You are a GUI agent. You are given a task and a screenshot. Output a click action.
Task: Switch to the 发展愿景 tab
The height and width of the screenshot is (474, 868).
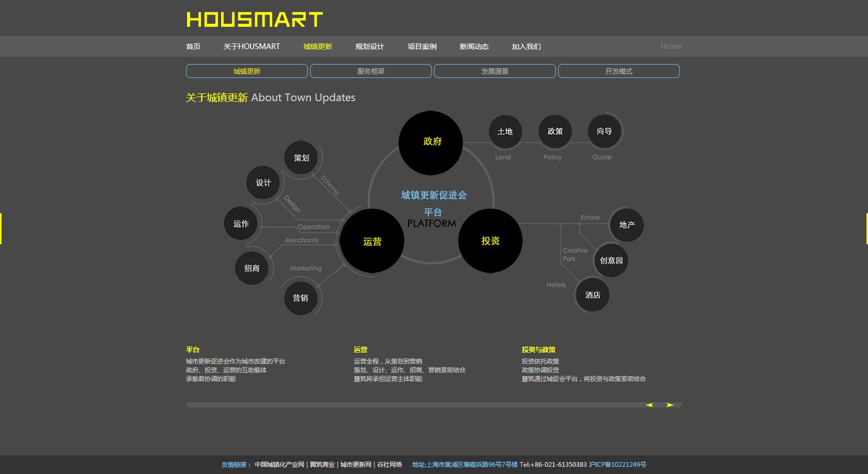(x=494, y=71)
